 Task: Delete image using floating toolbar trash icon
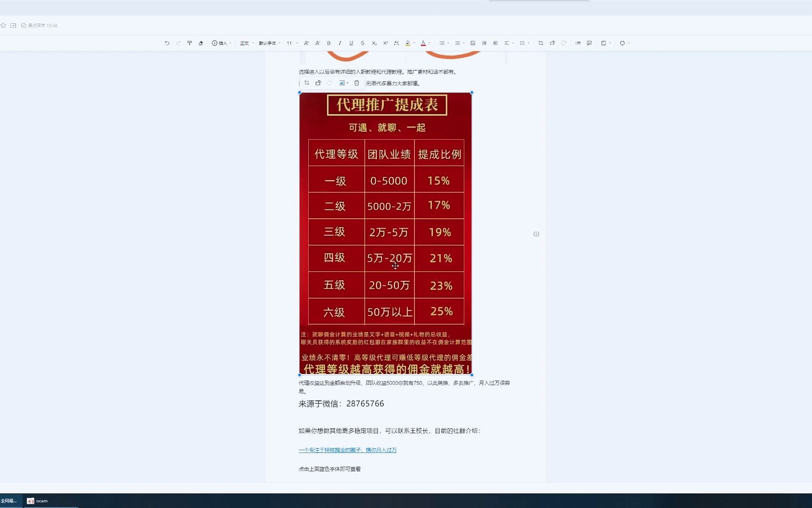[357, 83]
